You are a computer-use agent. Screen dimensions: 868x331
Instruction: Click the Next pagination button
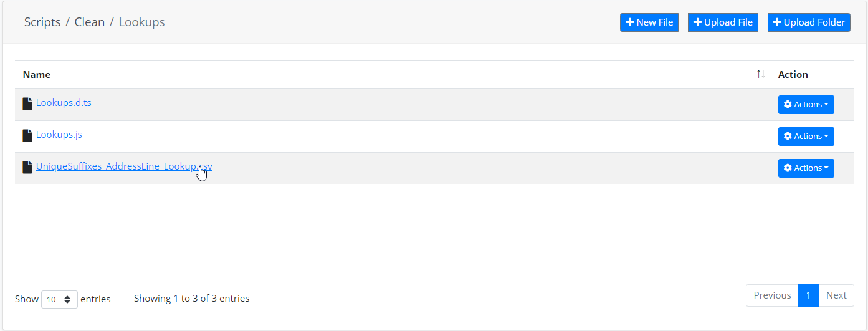click(x=836, y=295)
